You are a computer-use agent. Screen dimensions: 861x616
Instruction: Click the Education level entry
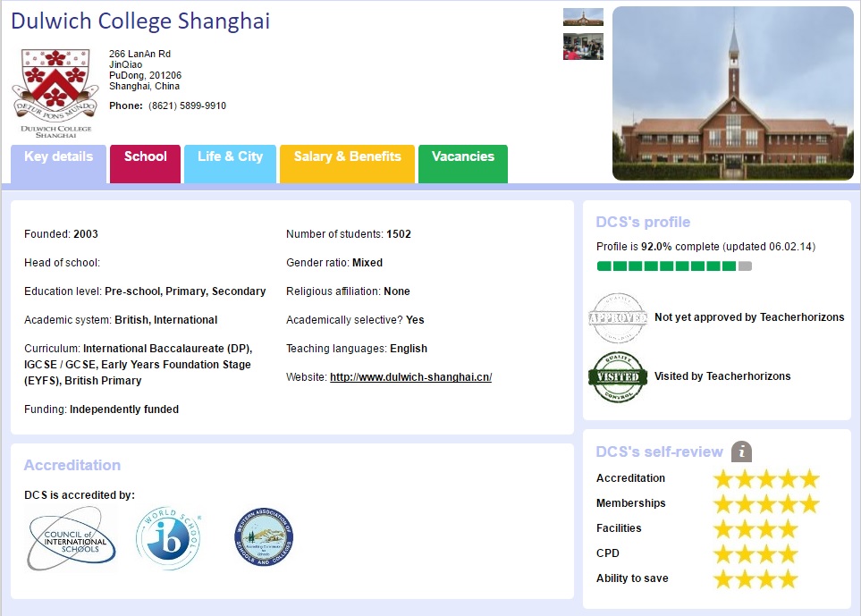coord(145,291)
